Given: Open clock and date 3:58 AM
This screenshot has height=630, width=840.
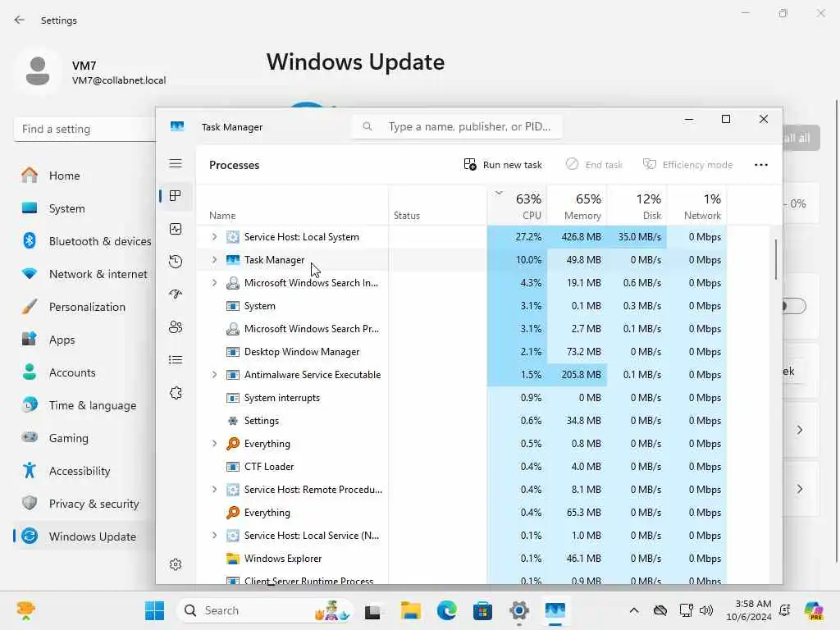Looking at the screenshot, I should pyautogui.click(x=749, y=610).
